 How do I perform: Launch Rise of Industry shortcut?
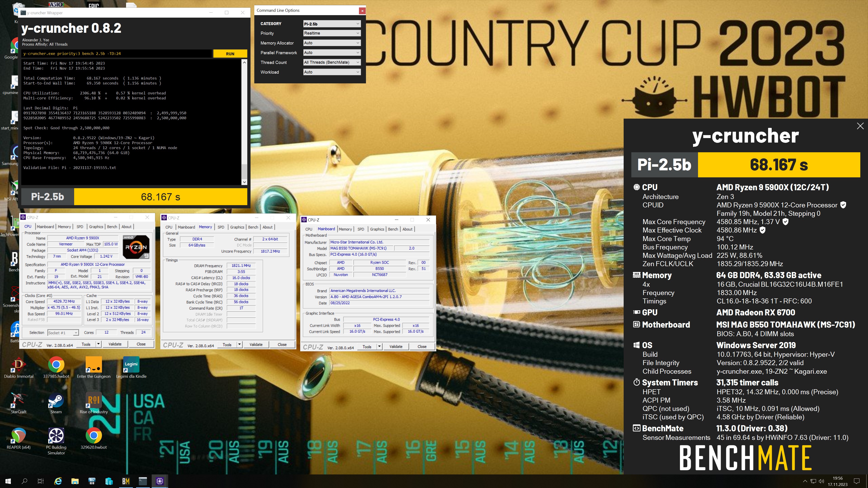point(94,403)
